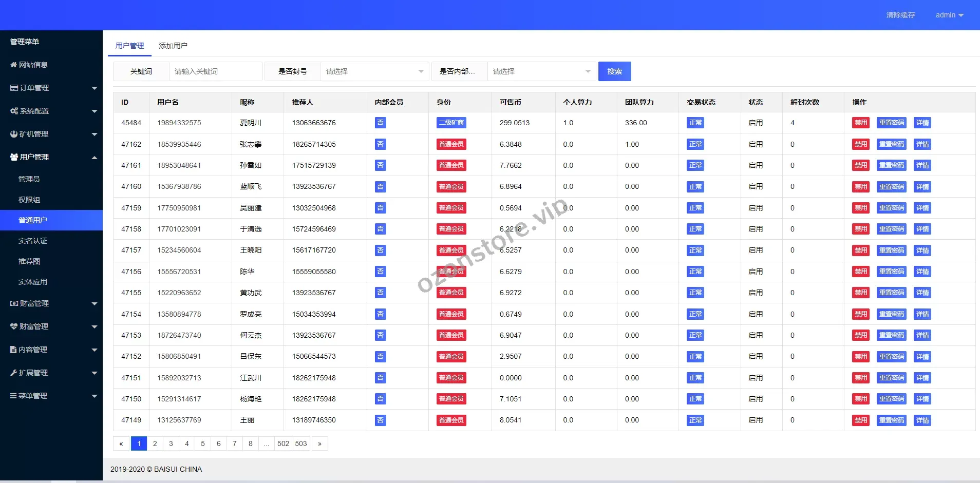Toggle 内部会员 status for user 夏明川
980x483 pixels.
tap(380, 123)
